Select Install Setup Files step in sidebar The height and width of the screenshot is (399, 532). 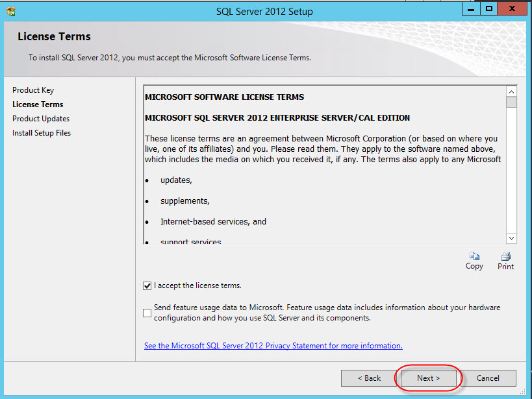pos(42,133)
